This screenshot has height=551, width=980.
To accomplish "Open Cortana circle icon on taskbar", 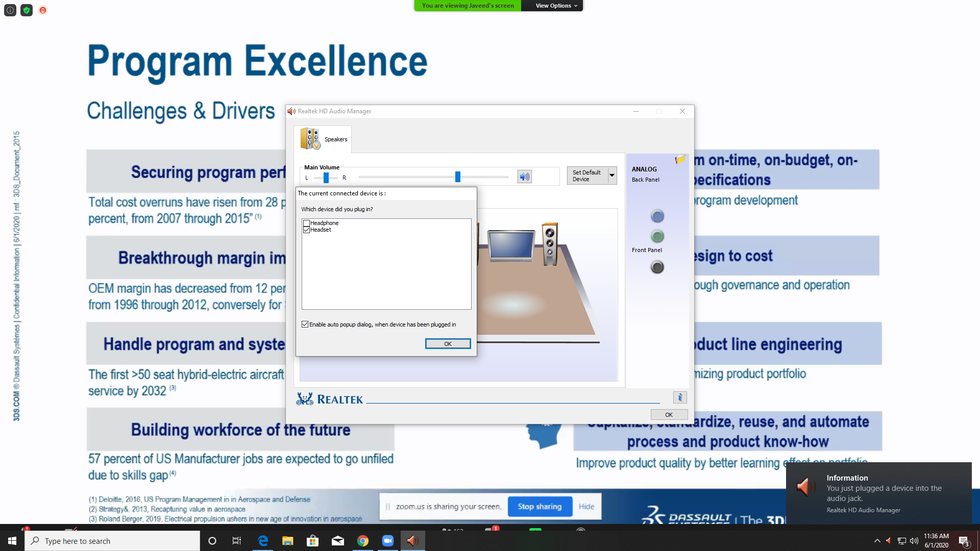I will point(212,541).
